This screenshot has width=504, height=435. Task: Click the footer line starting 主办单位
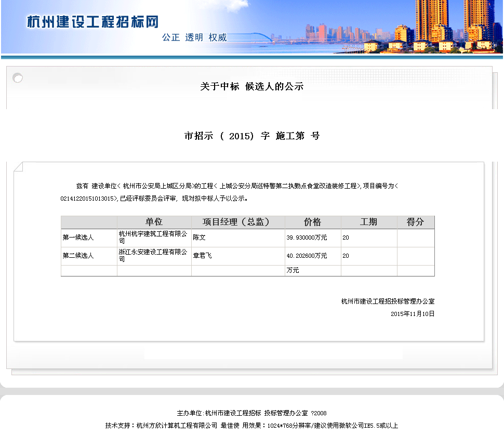(x=251, y=413)
